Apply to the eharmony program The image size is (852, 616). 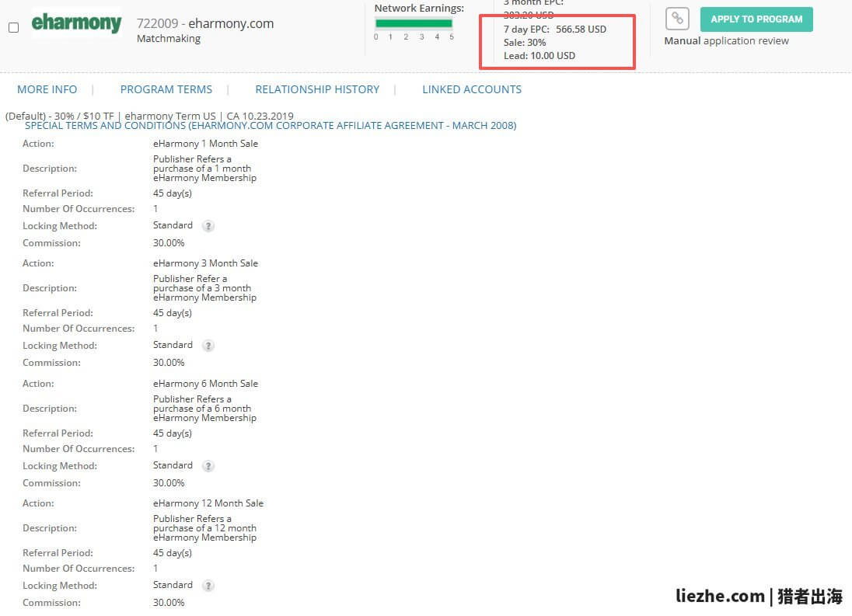(756, 19)
